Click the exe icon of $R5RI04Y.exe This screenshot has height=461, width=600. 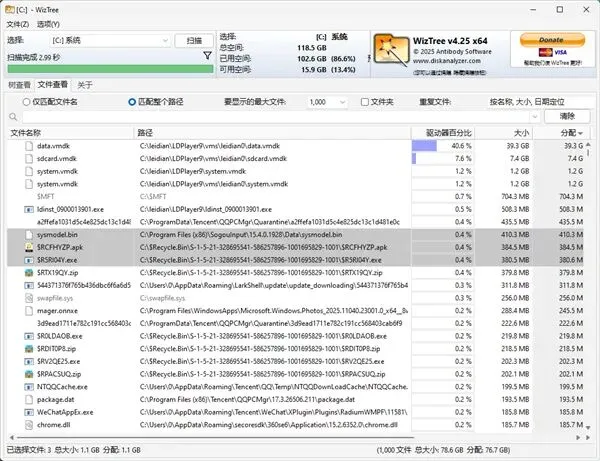(x=29, y=260)
